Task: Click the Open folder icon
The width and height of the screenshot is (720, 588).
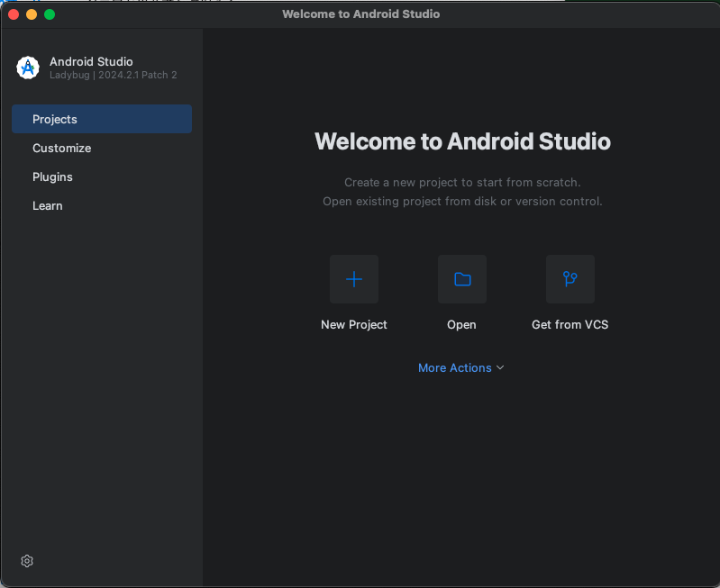Action: coord(462,279)
